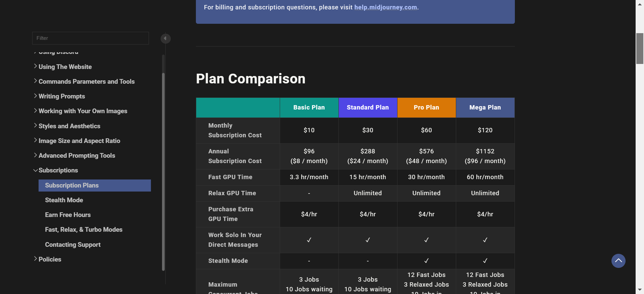Click the Fast GPU Time row label
The image size is (644, 294).
[x=230, y=177]
